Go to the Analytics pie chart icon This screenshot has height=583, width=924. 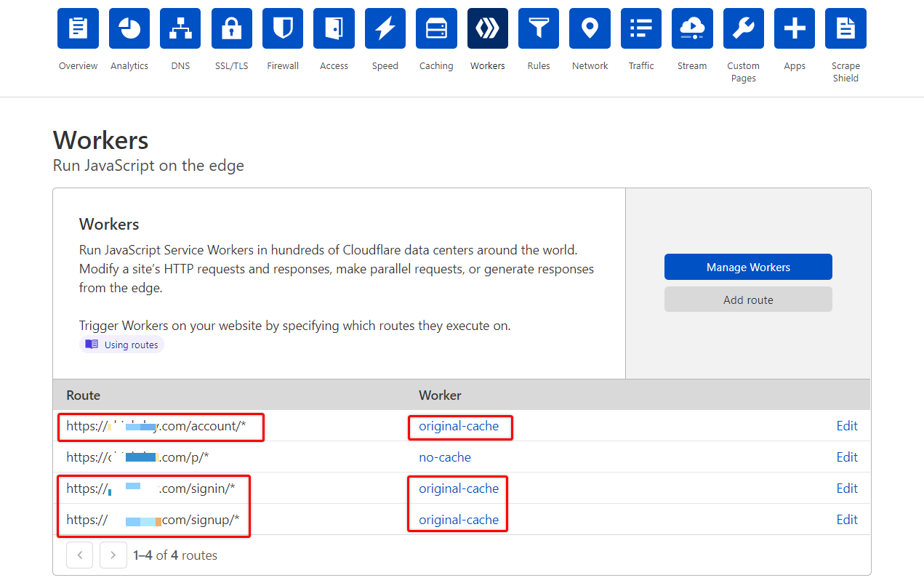[x=129, y=28]
